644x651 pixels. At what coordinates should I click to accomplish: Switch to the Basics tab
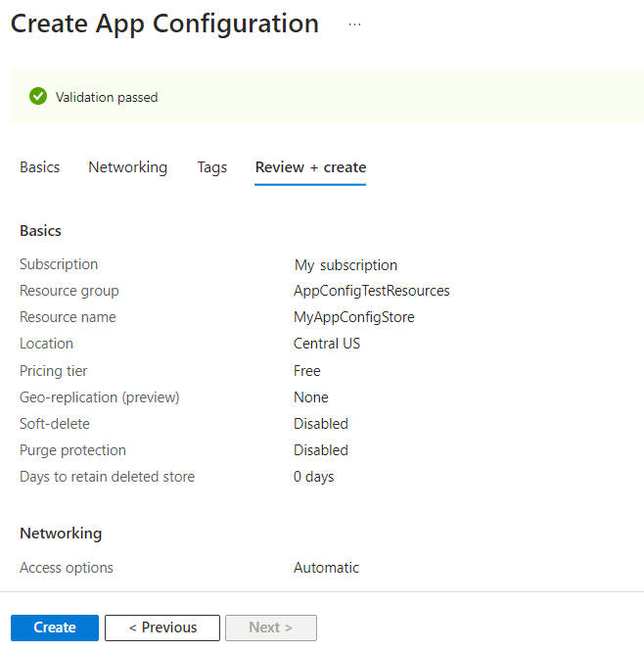(40, 167)
